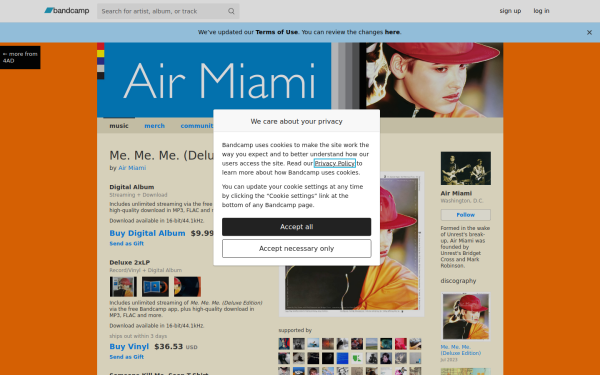The width and height of the screenshot is (600, 375).
Task: Click the Accept all button
Action: tap(297, 227)
